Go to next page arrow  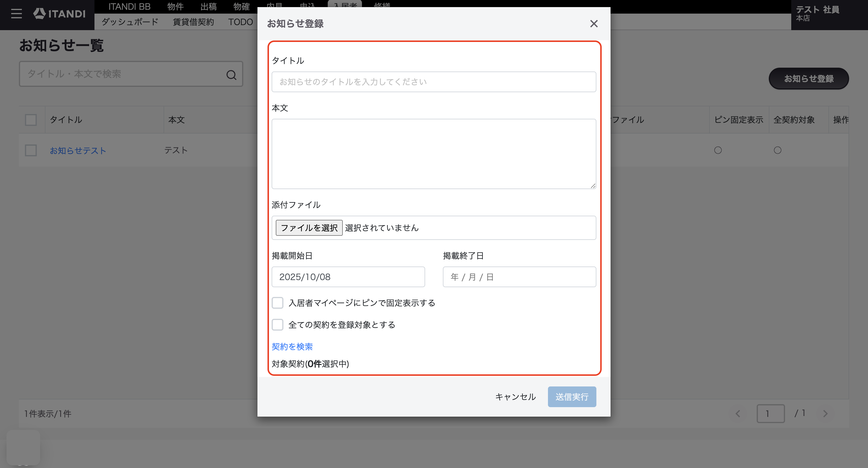(825, 414)
